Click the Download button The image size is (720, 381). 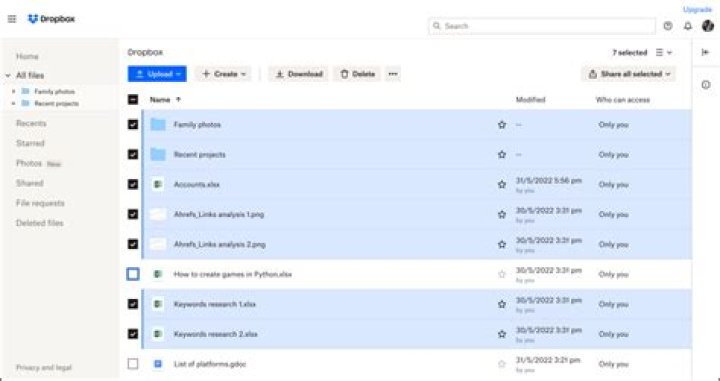pos(299,74)
